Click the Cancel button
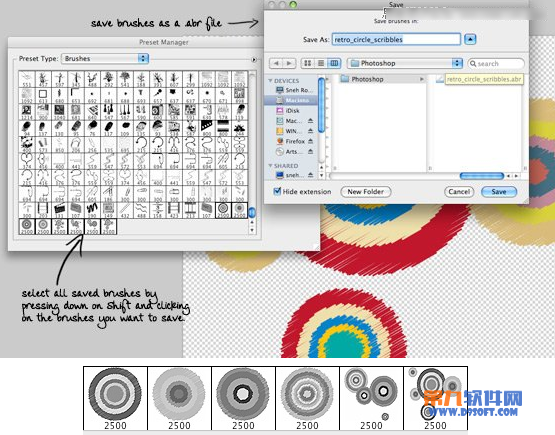 [x=459, y=192]
